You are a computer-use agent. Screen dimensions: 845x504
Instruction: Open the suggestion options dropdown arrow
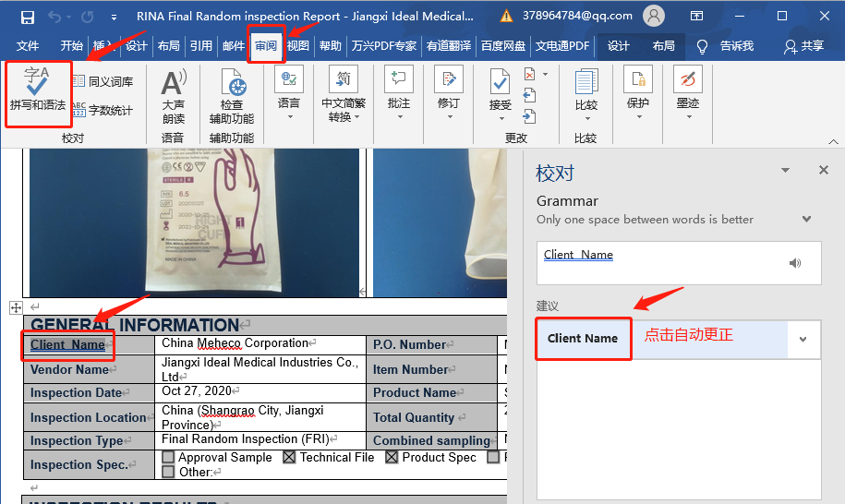click(803, 340)
